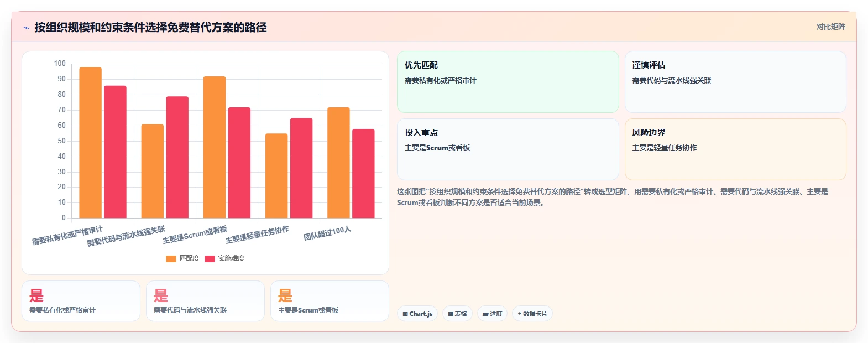Open the 风险边界 card
This screenshot has width=868, height=343.
[735, 149]
